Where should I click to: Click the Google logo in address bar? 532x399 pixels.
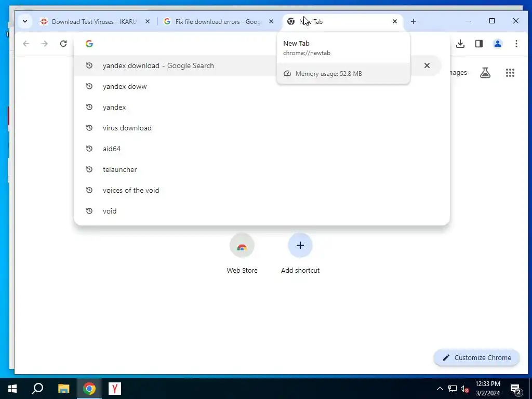tap(89, 44)
